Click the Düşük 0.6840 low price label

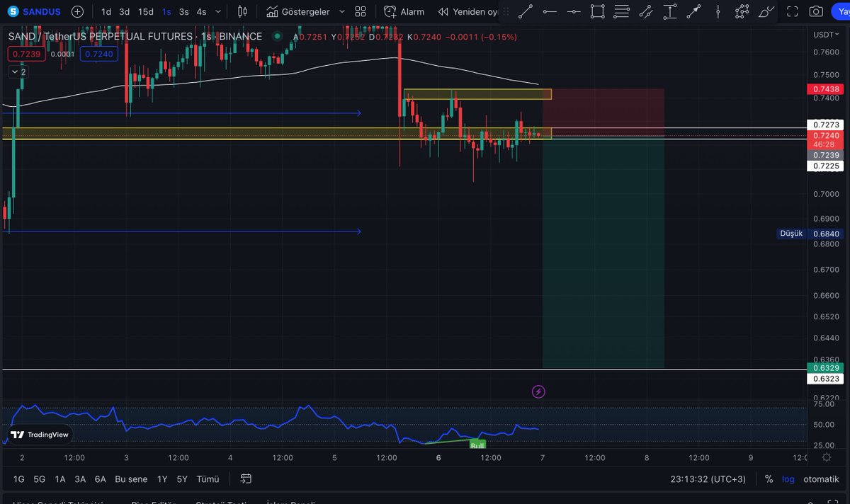(x=812, y=234)
